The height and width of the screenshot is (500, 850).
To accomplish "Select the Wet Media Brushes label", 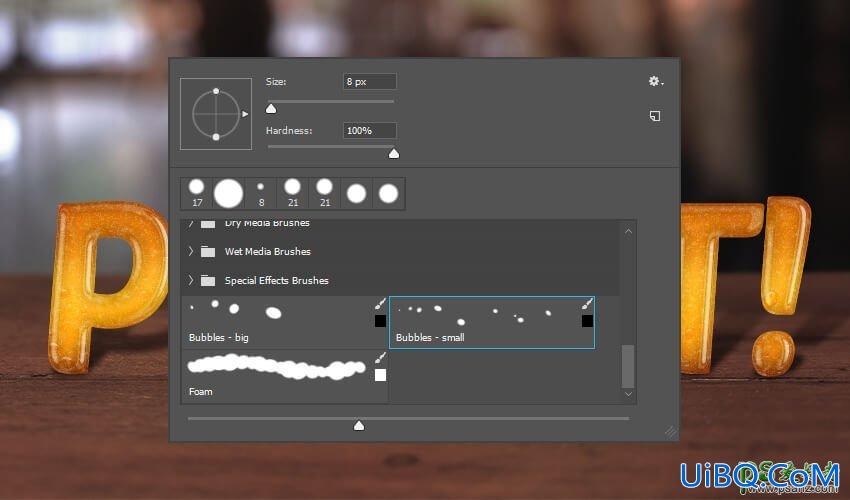I will point(268,252).
